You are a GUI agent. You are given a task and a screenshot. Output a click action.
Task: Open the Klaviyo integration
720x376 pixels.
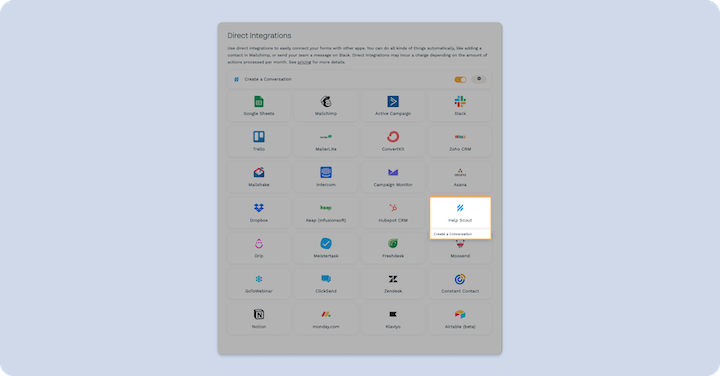393,319
